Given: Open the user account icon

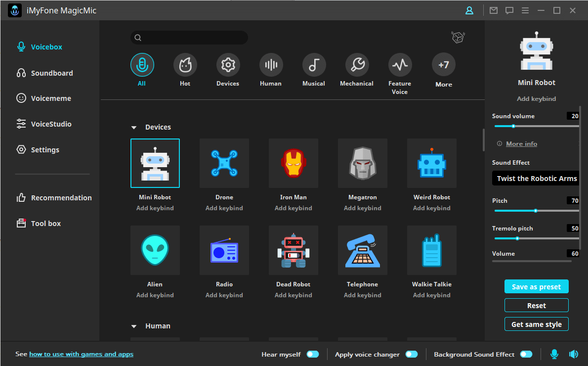Looking at the screenshot, I should point(469,10).
